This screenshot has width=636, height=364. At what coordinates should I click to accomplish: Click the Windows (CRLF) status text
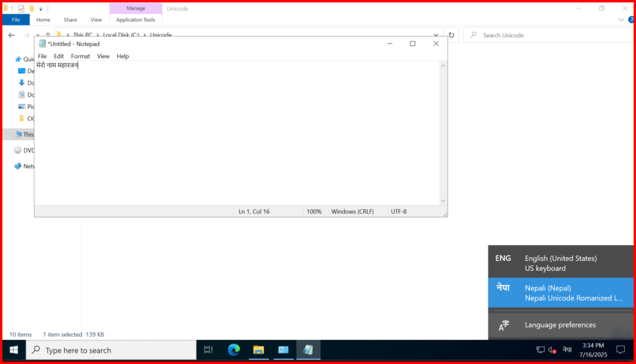pos(353,211)
